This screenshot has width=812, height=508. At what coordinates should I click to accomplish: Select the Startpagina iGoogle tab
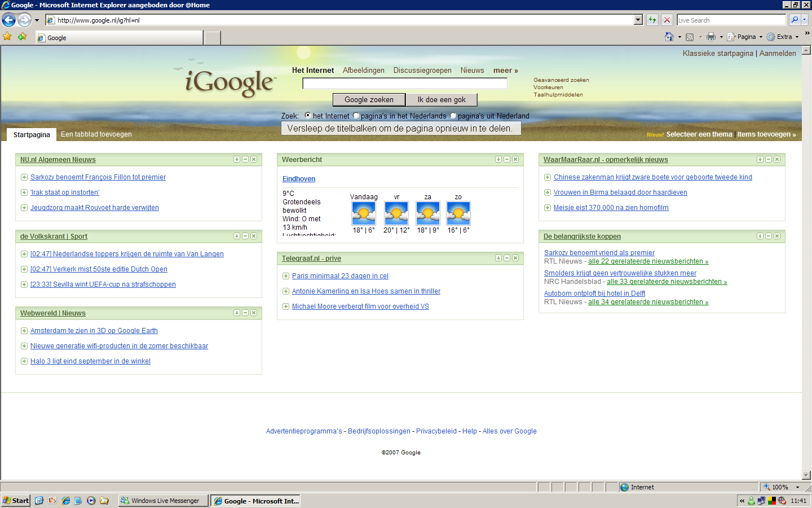coord(32,134)
